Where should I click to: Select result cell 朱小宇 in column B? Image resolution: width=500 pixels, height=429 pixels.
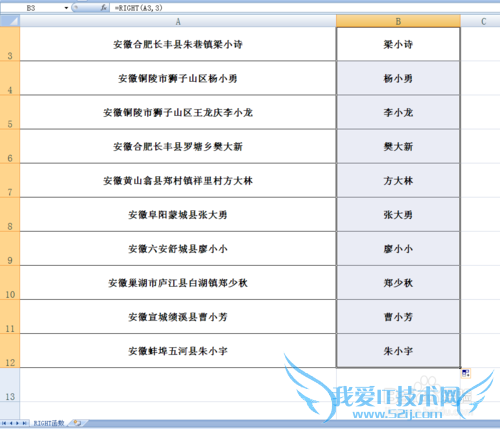coord(398,351)
